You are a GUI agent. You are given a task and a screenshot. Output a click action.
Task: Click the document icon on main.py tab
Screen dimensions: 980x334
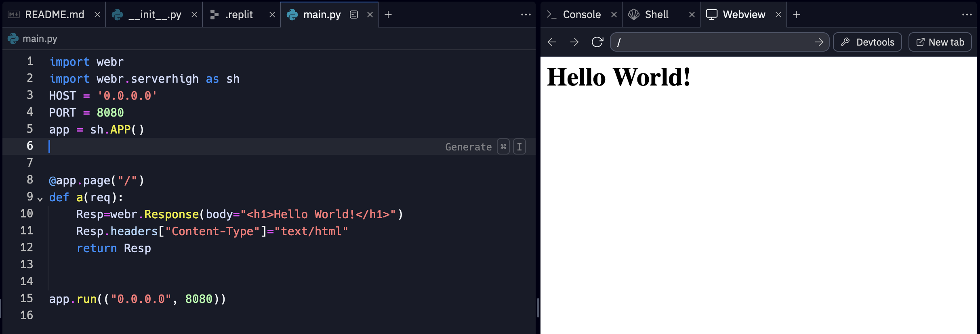coord(354,15)
